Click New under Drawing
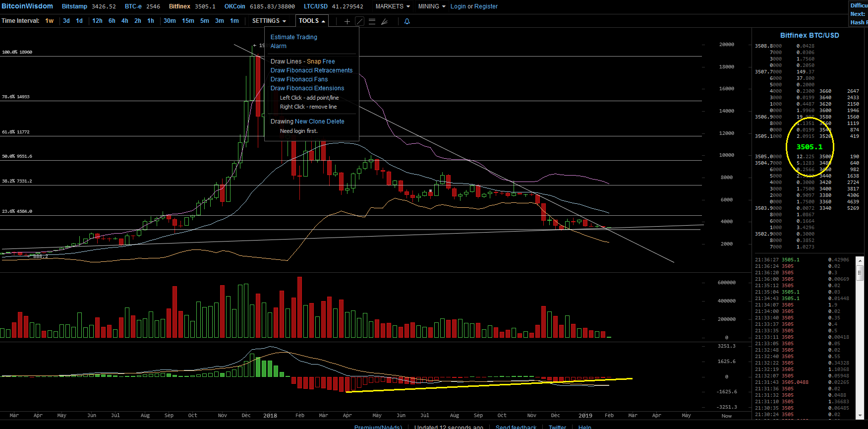The width and height of the screenshot is (868, 429). [x=301, y=122]
